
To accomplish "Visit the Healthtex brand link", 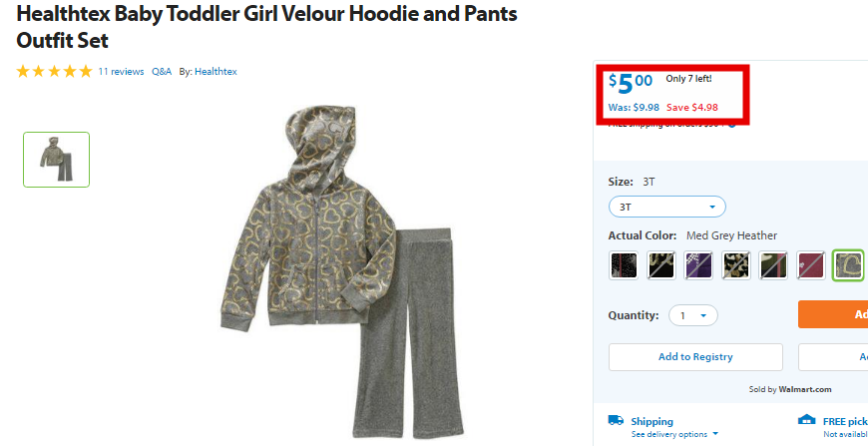I will tap(216, 72).
